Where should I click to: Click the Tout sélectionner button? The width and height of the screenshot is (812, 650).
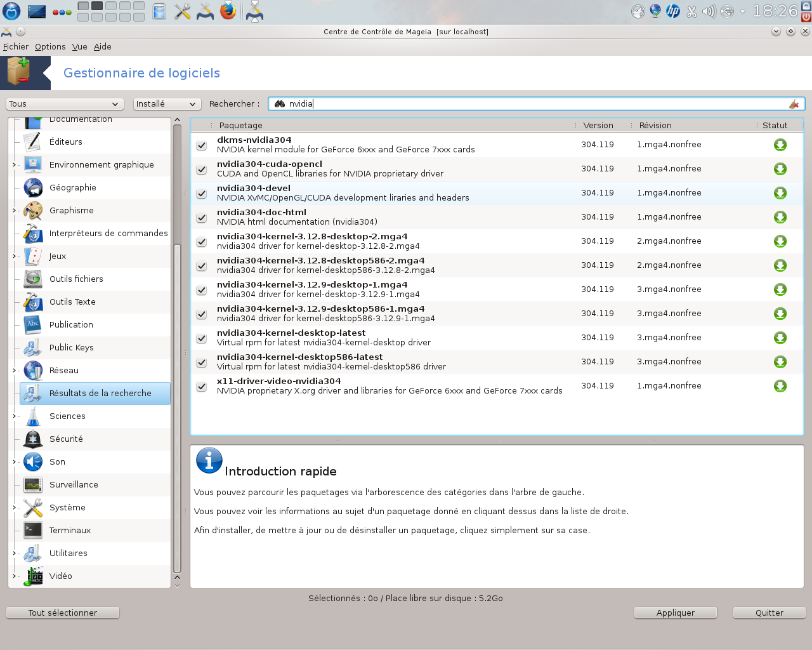pyautogui.click(x=63, y=613)
